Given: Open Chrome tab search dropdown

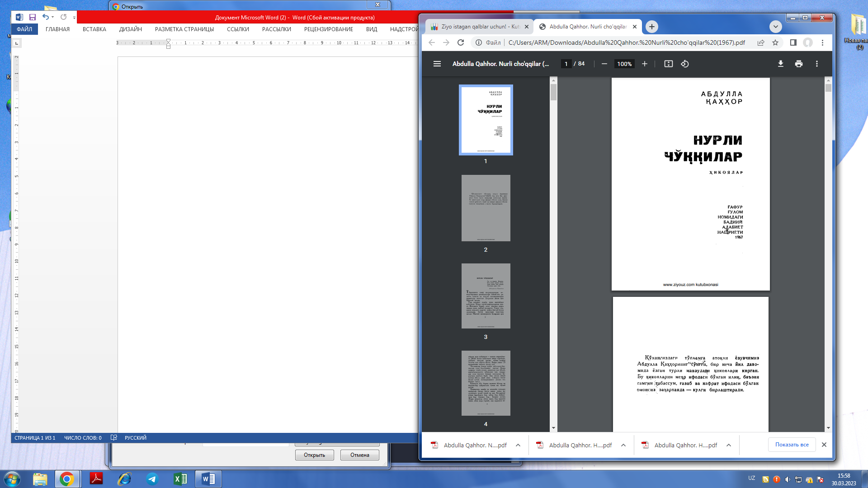Looking at the screenshot, I should coord(775,27).
